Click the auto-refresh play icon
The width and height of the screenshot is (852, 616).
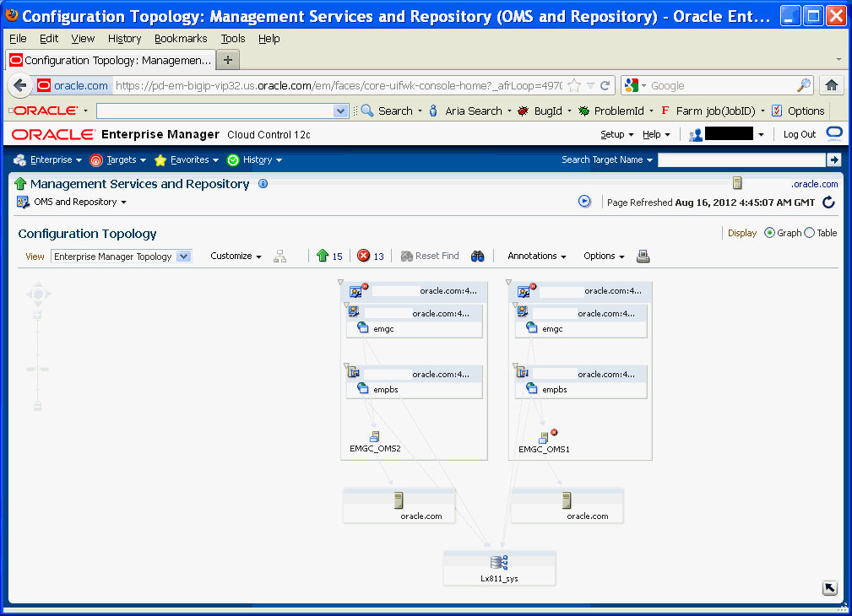(x=584, y=202)
